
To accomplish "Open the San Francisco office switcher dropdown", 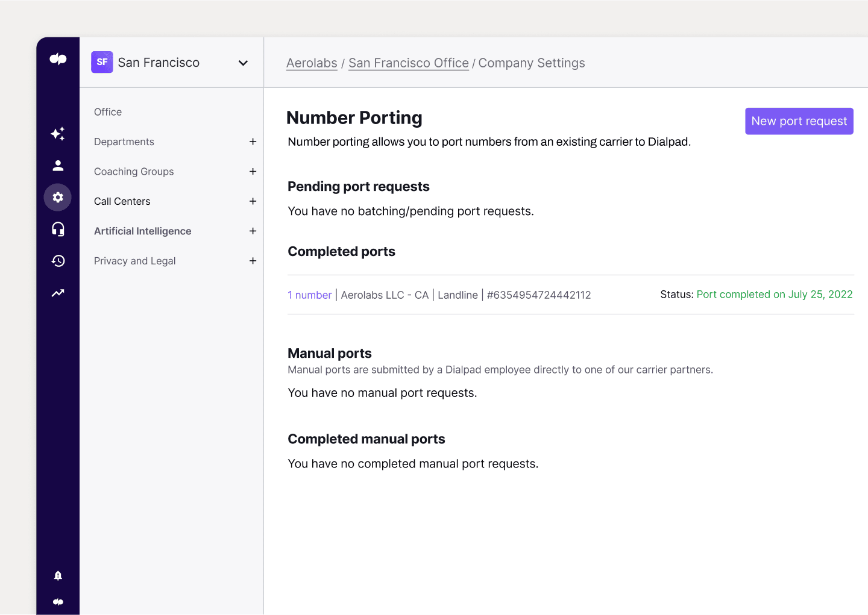I will [243, 62].
